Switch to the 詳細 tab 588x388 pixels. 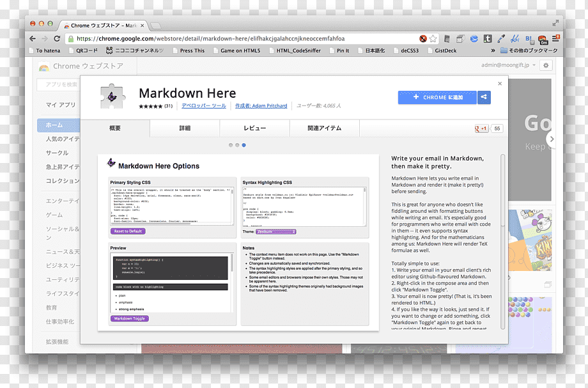point(185,128)
